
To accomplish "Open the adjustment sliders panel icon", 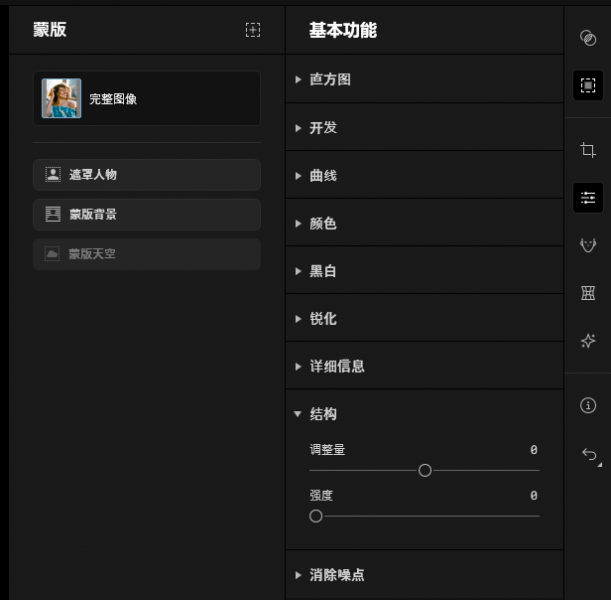I will (588, 198).
